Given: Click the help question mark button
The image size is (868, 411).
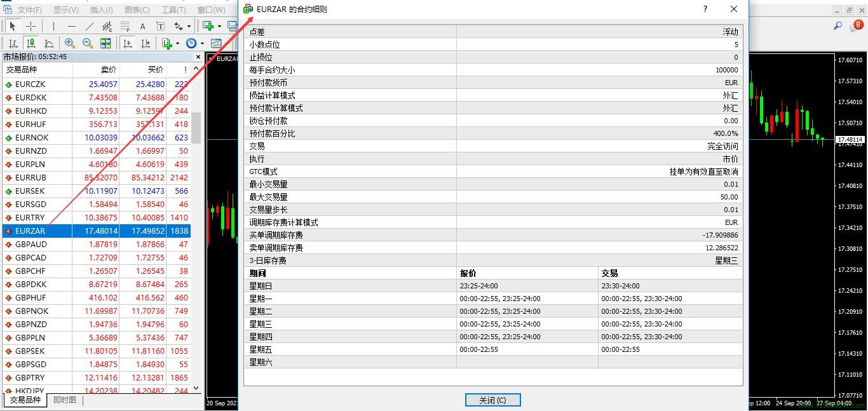Looking at the screenshot, I should tap(705, 9).
